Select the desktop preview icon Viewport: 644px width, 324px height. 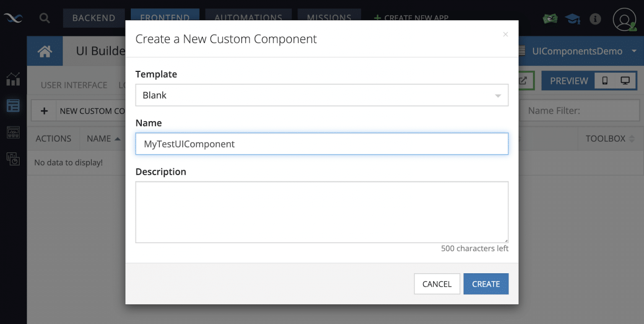[625, 81]
